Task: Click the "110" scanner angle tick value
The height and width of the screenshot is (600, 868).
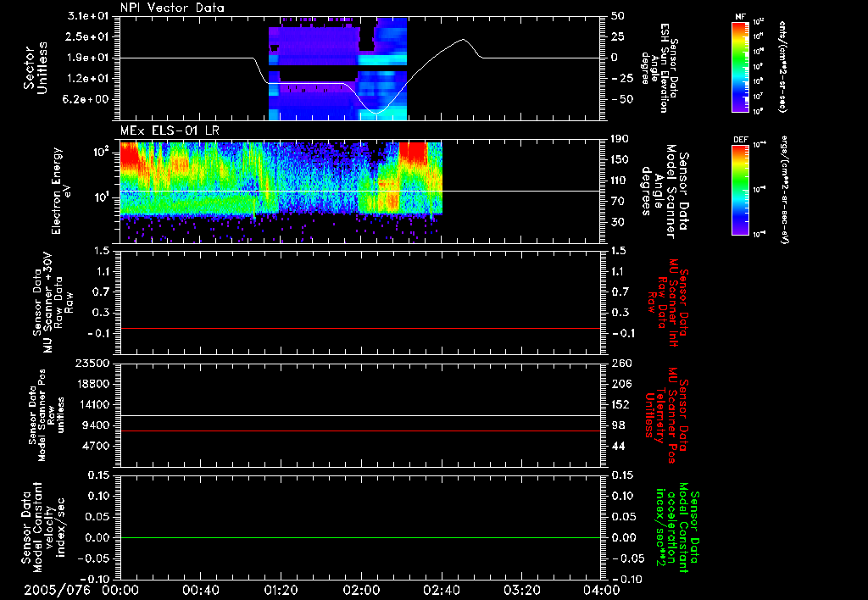Action: (x=620, y=181)
